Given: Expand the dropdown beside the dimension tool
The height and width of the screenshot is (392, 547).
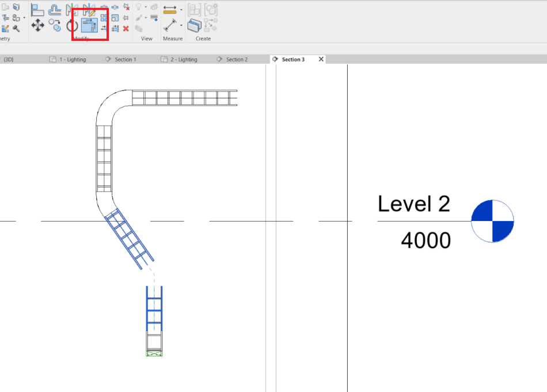Looking at the screenshot, I should pyautogui.click(x=181, y=10).
